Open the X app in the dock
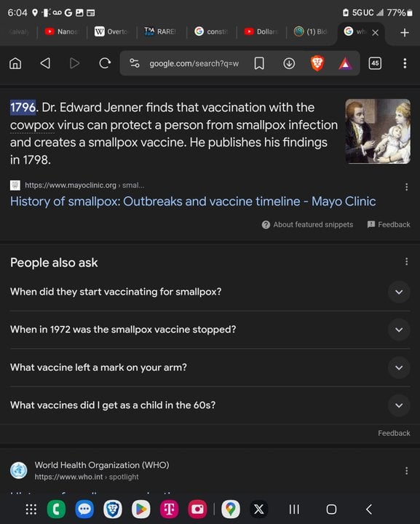 (x=258, y=509)
